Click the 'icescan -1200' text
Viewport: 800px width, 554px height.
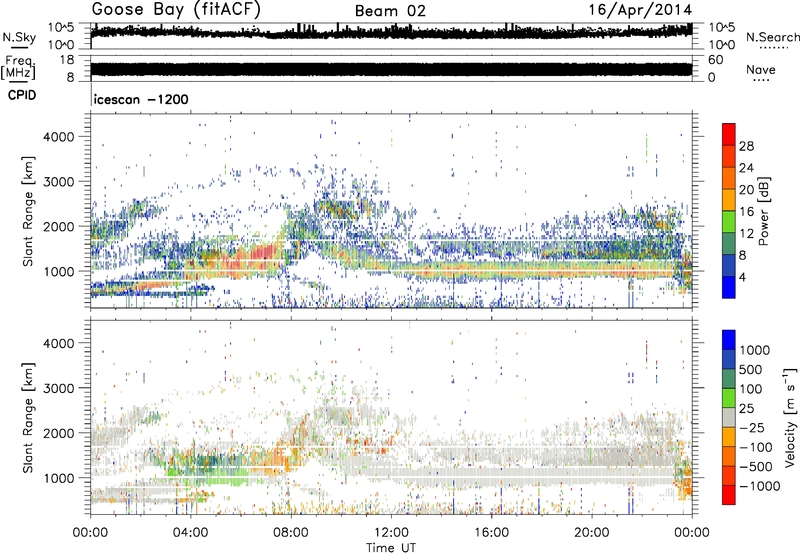141,99
